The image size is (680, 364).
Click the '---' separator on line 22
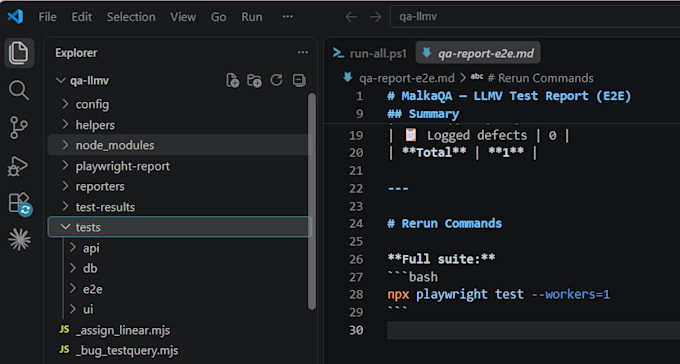click(x=398, y=188)
